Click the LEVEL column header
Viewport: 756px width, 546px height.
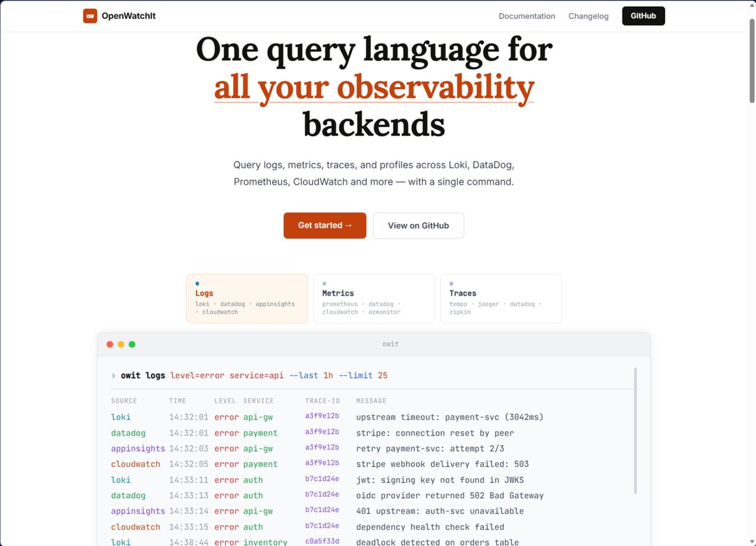[225, 401]
